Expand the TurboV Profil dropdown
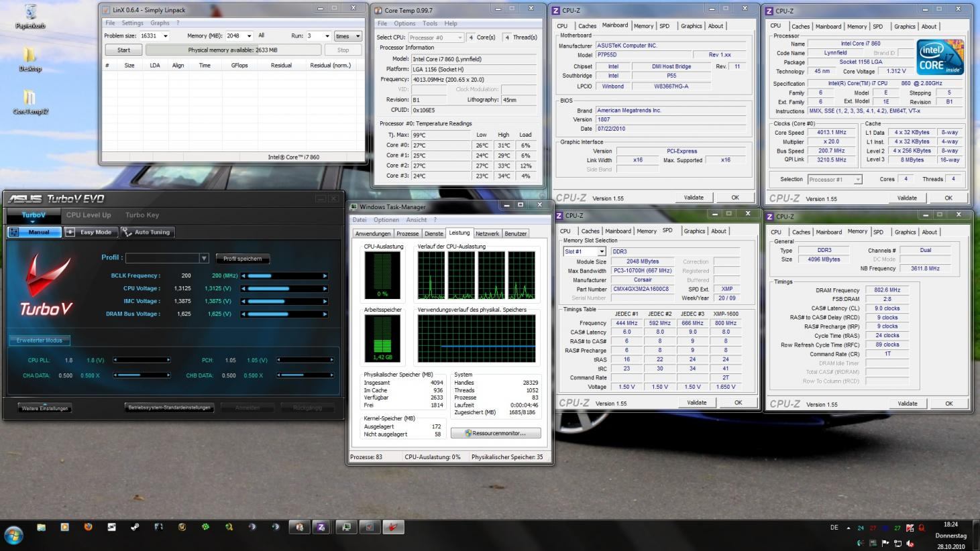 click(x=204, y=258)
